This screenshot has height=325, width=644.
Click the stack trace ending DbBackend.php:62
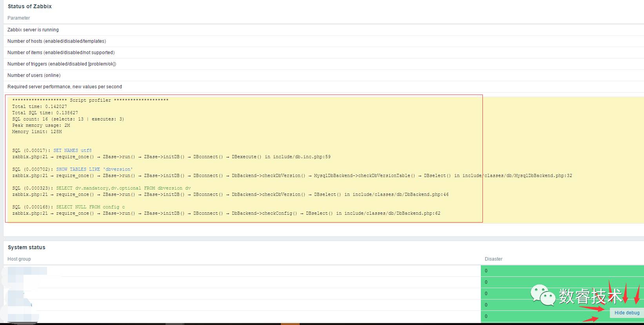(x=226, y=213)
